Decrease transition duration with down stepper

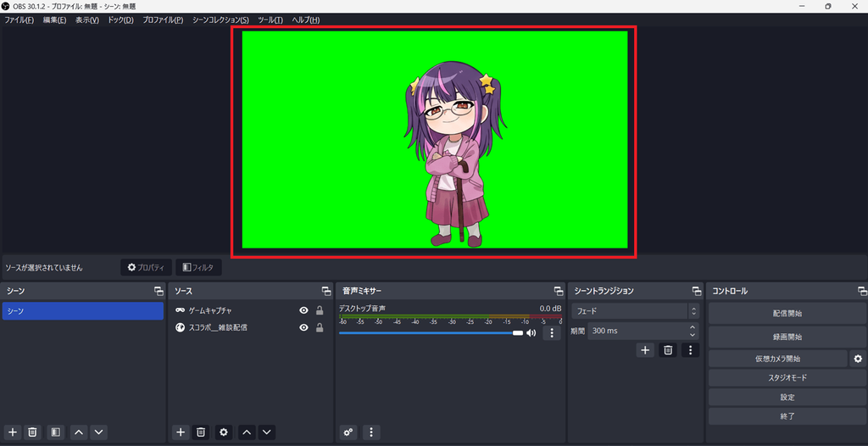pyautogui.click(x=693, y=335)
